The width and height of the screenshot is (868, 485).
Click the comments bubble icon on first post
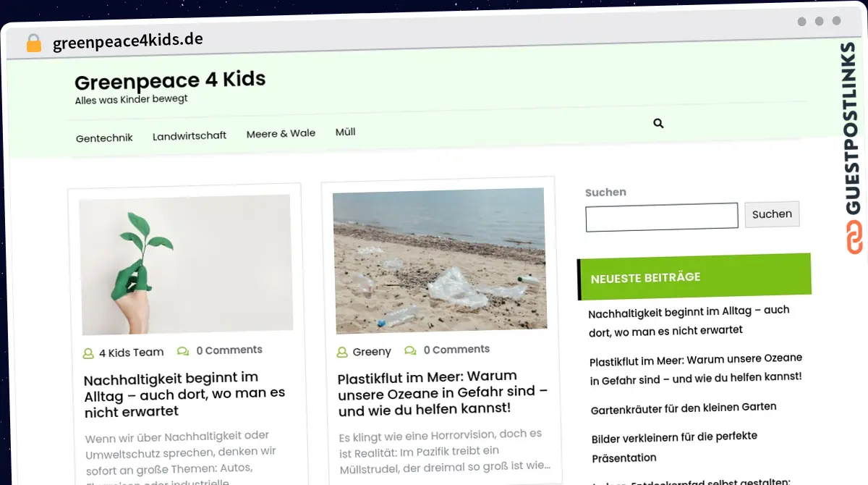tap(183, 351)
